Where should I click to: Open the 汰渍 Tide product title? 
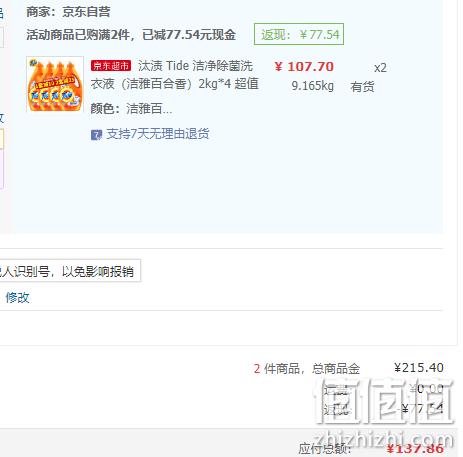195,66
